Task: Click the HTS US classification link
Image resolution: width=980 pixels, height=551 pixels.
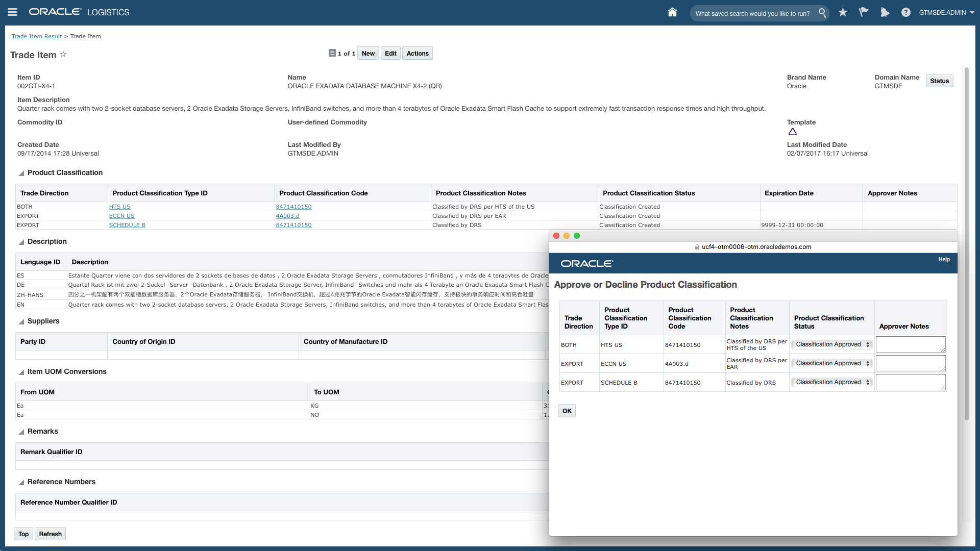Action: (120, 207)
